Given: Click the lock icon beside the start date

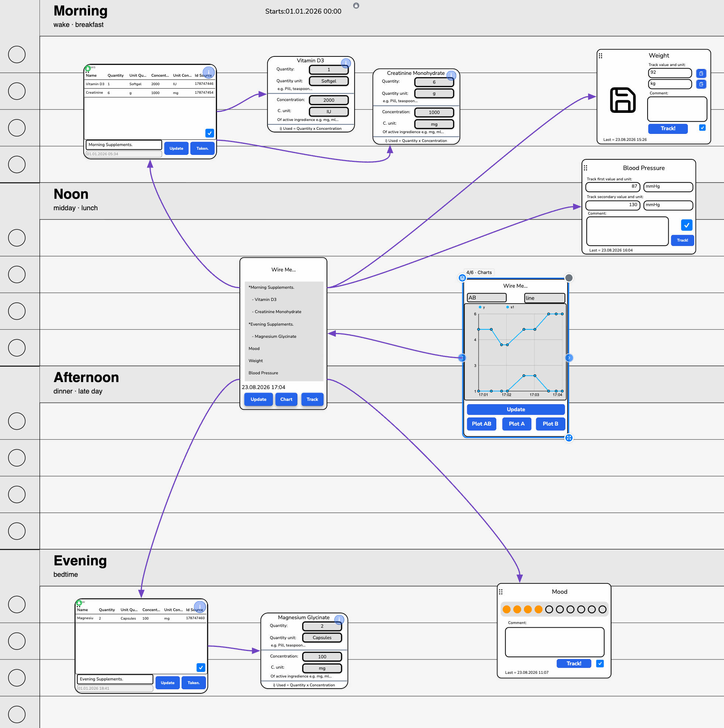Looking at the screenshot, I should pos(356,6).
